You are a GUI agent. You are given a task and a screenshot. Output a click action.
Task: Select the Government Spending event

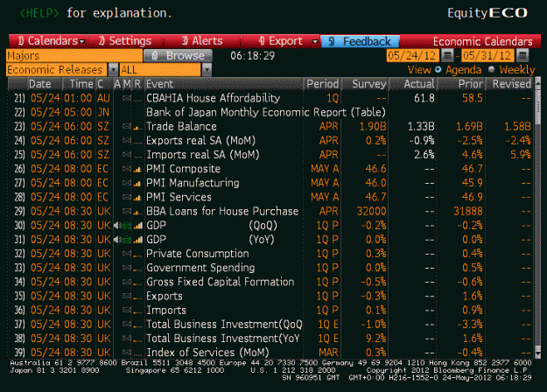(x=200, y=268)
